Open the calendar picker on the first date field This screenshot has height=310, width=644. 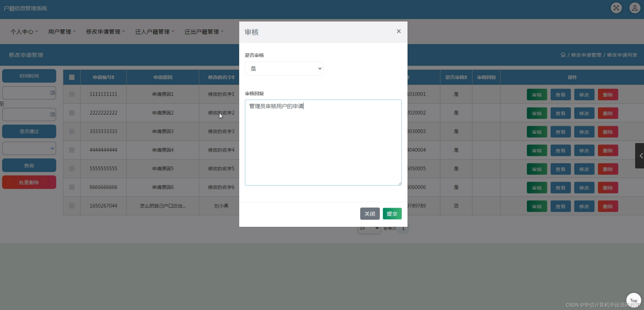click(52, 93)
